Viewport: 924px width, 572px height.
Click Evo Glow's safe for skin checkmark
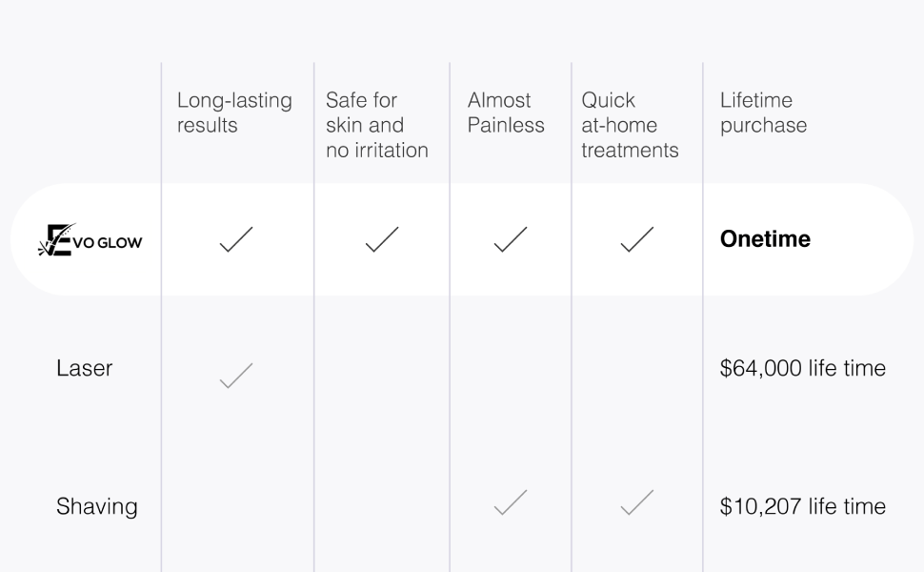coord(382,239)
